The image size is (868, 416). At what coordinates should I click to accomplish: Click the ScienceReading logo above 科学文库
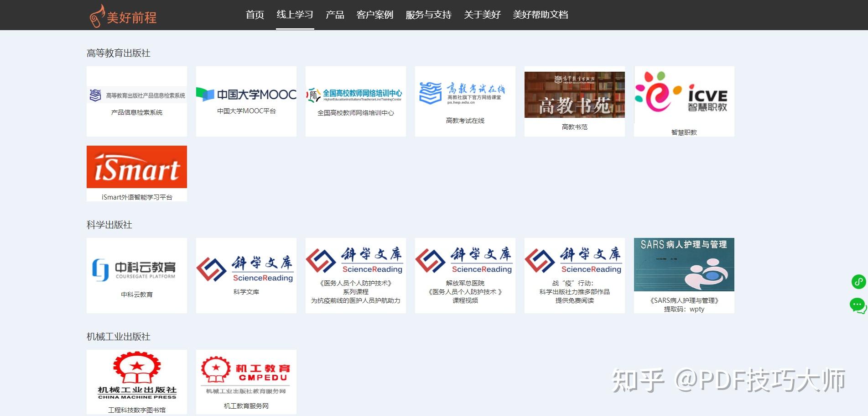(x=246, y=269)
